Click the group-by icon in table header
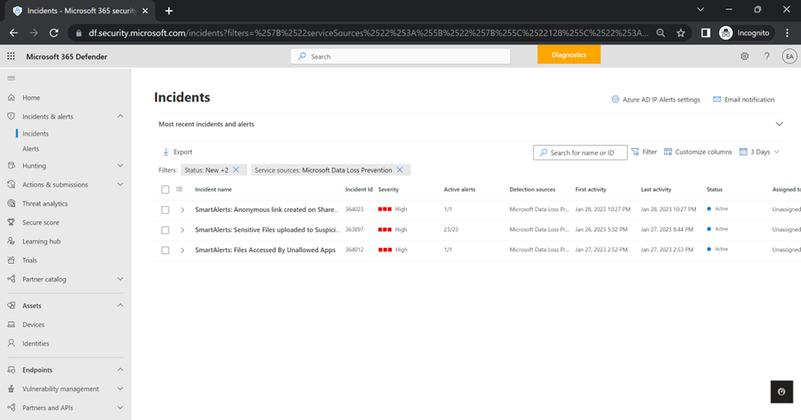Viewport: 801px width, 420px height. [x=179, y=189]
